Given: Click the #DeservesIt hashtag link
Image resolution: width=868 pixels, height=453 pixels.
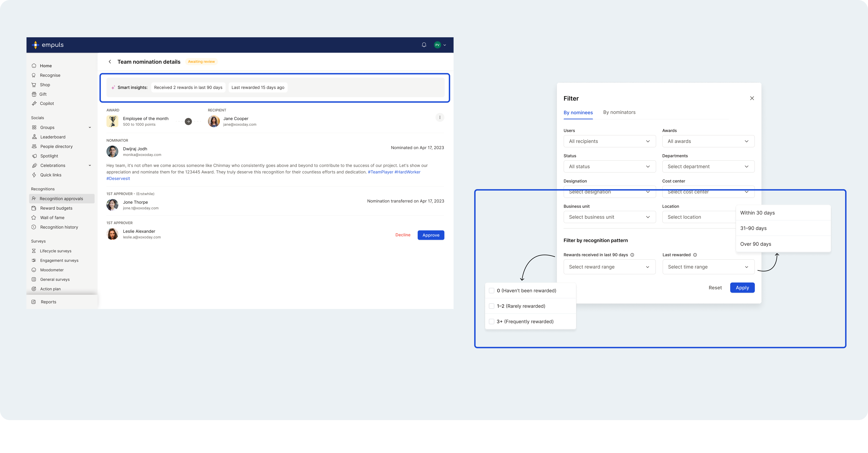Looking at the screenshot, I should [x=118, y=178].
